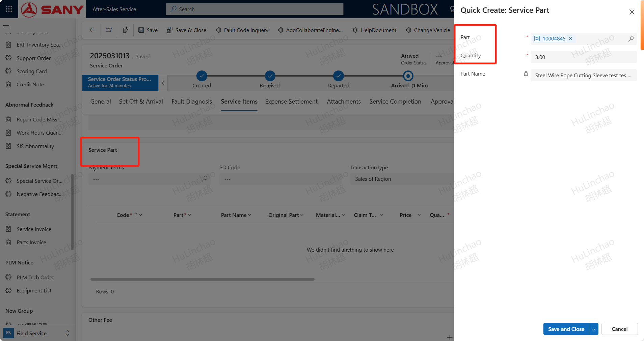This screenshot has height=341, width=644.
Task: Click the grid horizontal scrollbar
Action: pos(203,279)
